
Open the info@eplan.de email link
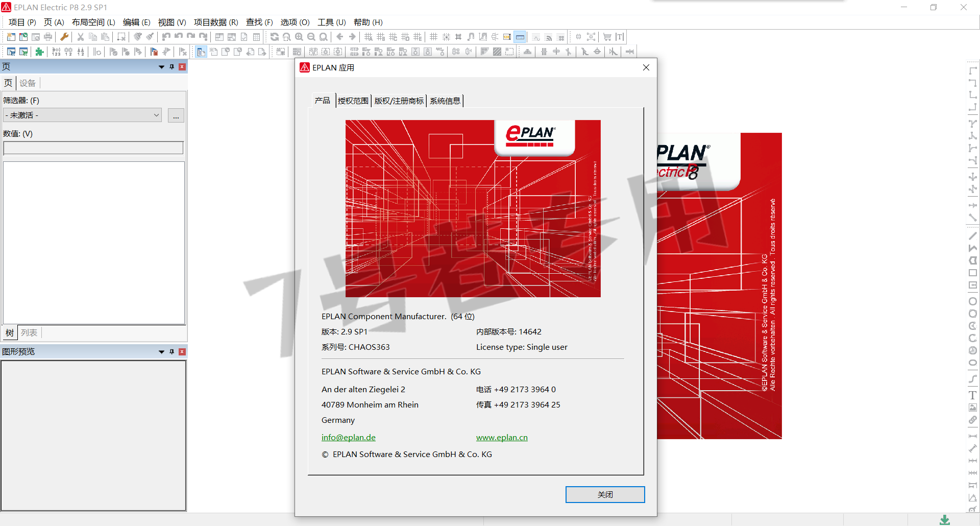tap(349, 438)
